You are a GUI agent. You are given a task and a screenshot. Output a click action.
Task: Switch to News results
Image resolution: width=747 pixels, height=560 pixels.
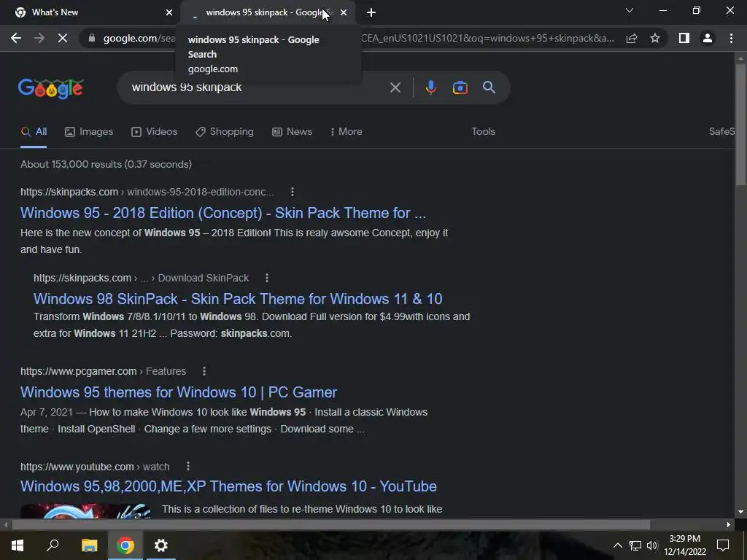(x=292, y=132)
